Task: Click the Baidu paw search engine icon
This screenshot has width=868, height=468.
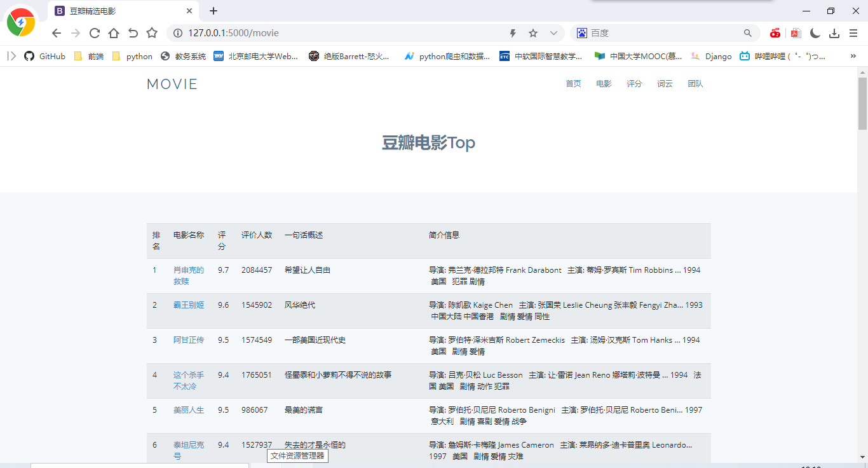Action: tap(581, 33)
